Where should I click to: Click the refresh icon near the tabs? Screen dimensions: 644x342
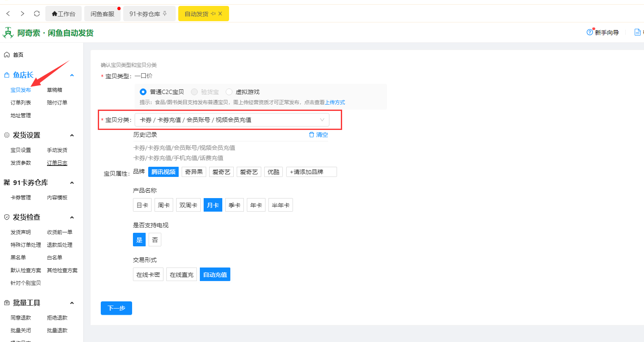point(37,14)
